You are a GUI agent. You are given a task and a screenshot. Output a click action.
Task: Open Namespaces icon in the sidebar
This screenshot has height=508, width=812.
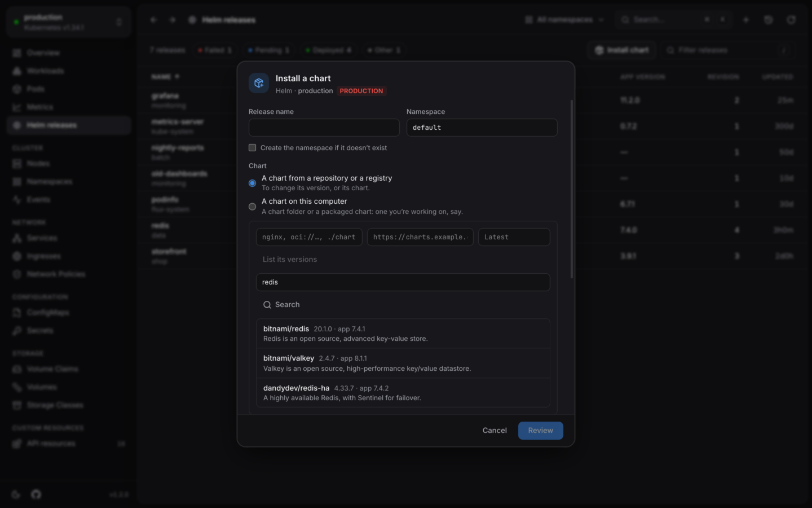[17, 182]
